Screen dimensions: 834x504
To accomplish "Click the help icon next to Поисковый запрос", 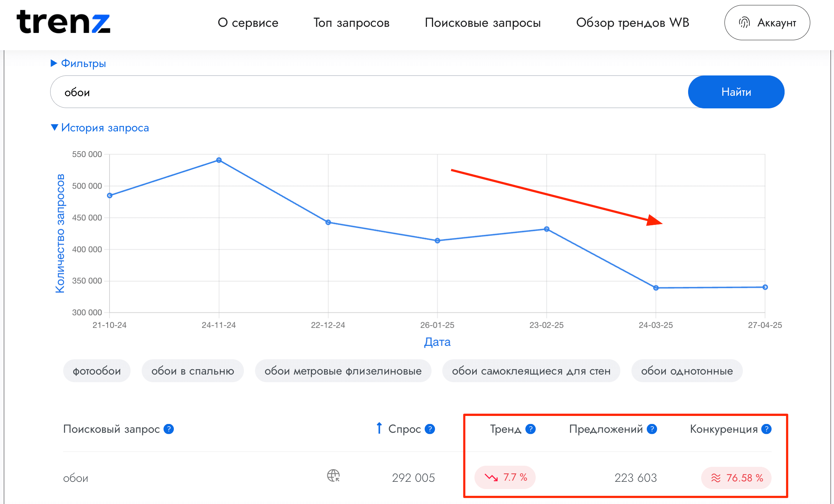I will click(x=168, y=429).
